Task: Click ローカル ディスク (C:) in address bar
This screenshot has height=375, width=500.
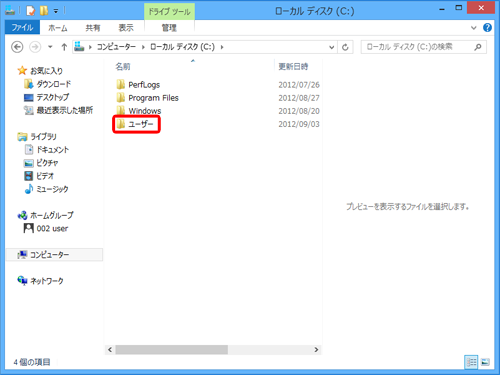Action: tap(182, 47)
